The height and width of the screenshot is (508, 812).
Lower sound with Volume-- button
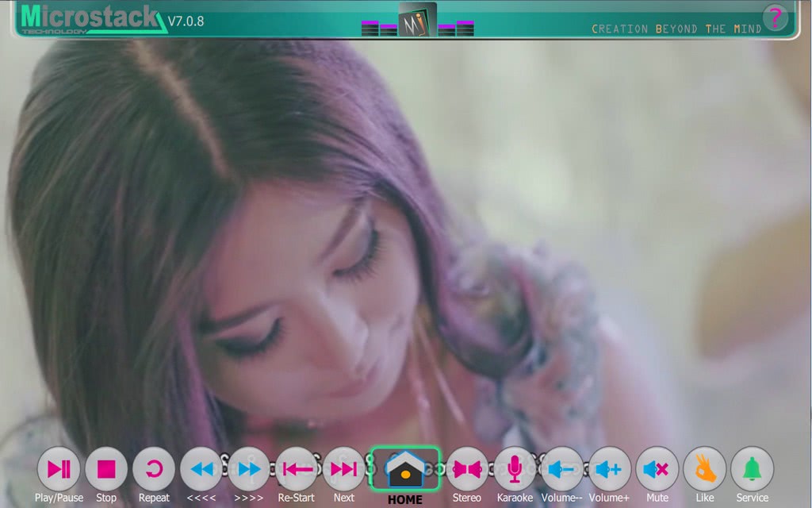point(562,469)
